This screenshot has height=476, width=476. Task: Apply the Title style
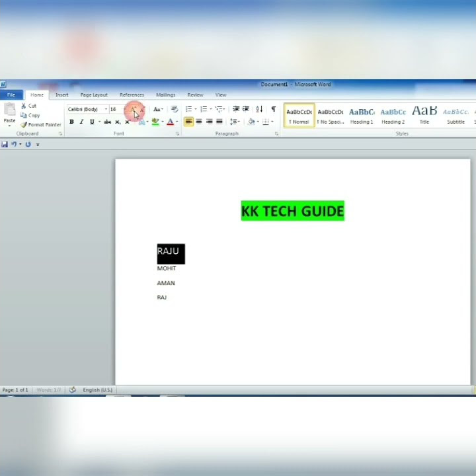(x=424, y=115)
